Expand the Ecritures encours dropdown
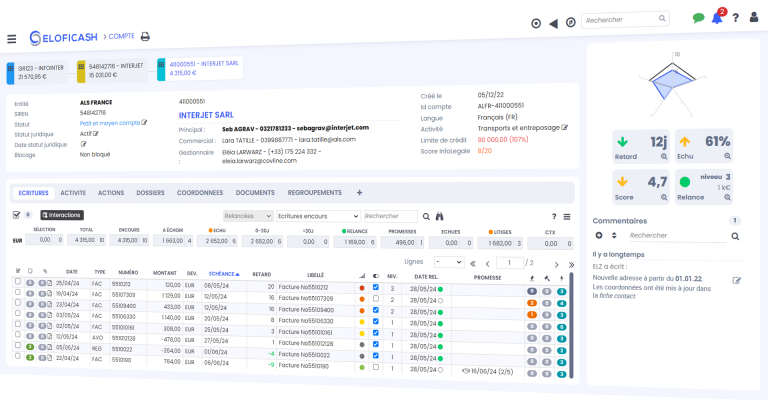 click(x=317, y=215)
